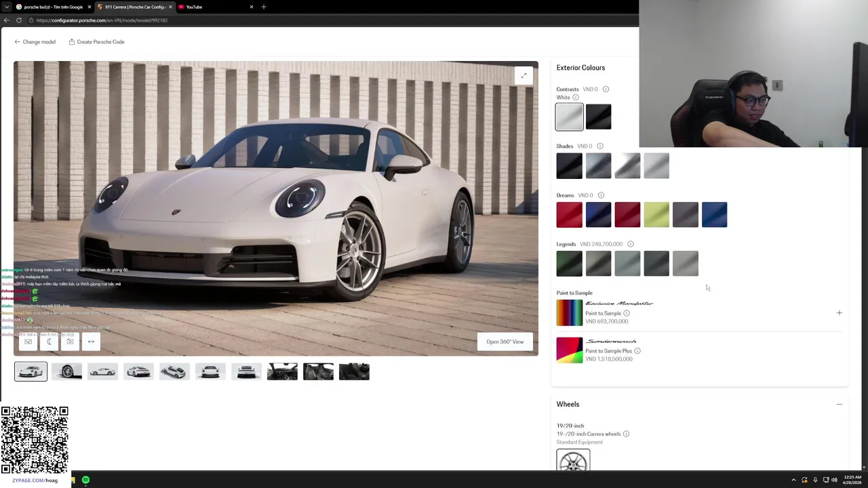Click the Standard Equipment wheel label

[x=579, y=443]
